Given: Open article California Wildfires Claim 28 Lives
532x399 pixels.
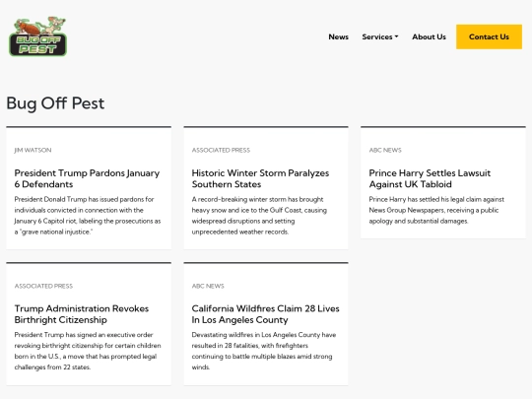Looking at the screenshot, I should (265, 314).
